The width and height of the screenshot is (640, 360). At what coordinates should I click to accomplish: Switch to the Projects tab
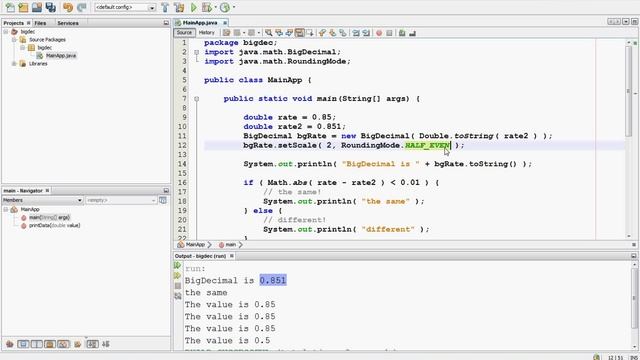(x=14, y=23)
